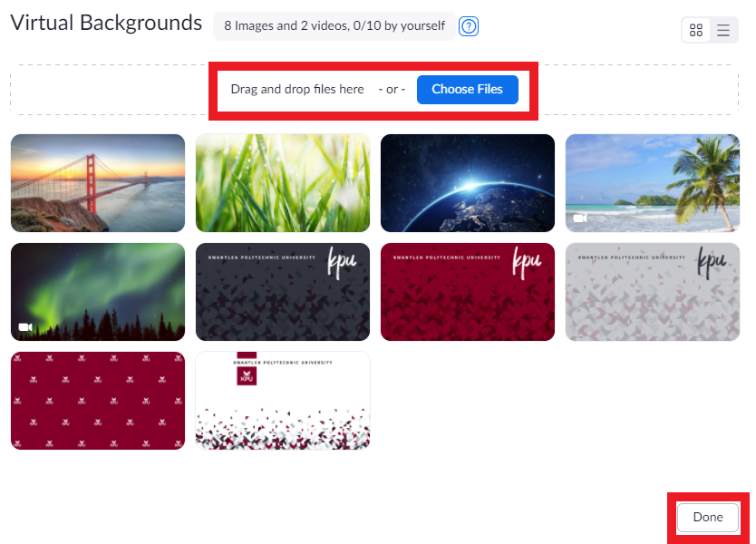Select the maroon KPU crest pattern background
This screenshot has height=544, width=756.
98,401
